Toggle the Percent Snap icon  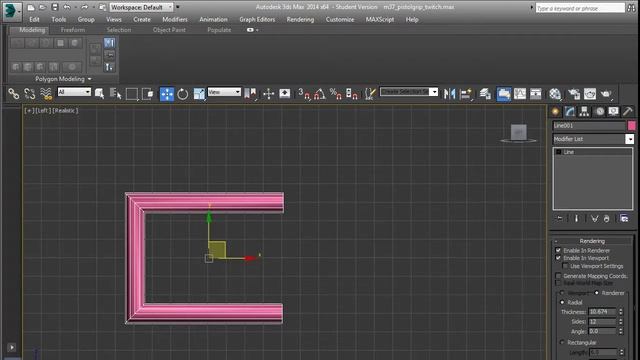pyautogui.click(x=336, y=94)
